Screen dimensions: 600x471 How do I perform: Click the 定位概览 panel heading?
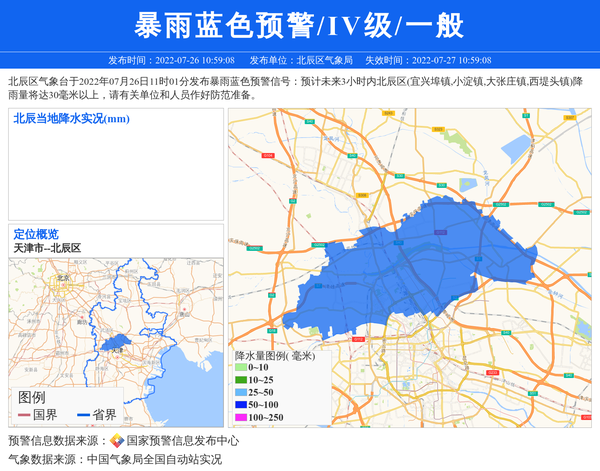[x=36, y=234]
